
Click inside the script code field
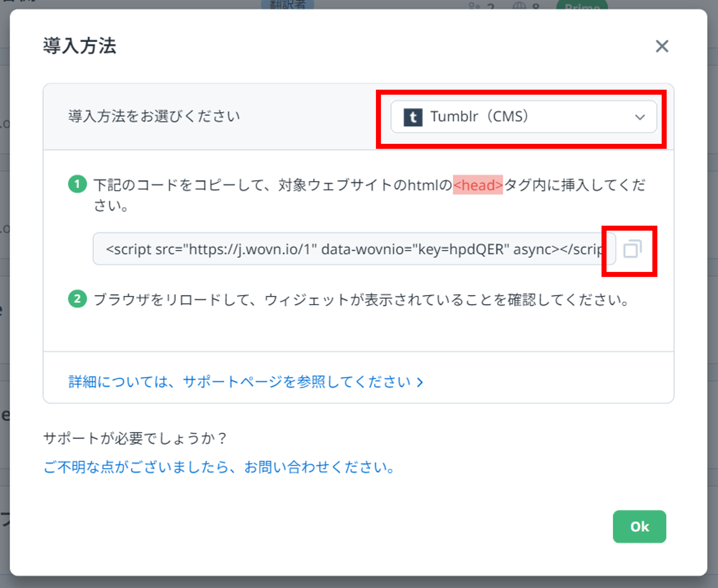point(352,249)
